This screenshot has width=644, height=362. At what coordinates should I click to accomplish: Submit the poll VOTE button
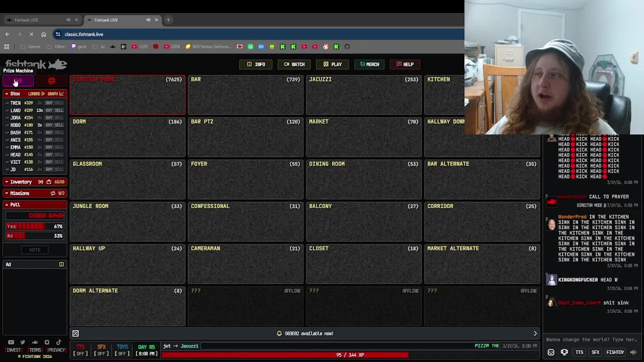click(x=35, y=250)
